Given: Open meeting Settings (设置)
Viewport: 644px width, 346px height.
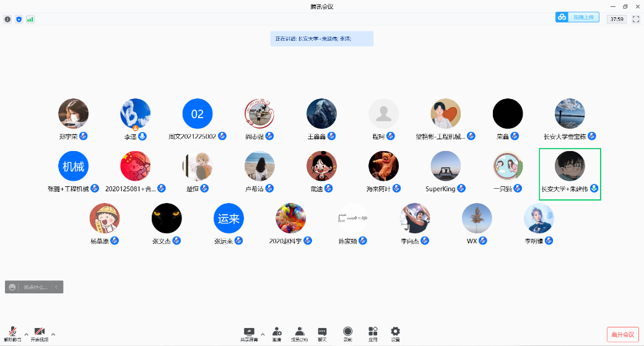Looking at the screenshot, I should pyautogui.click(x=395, y=334).
